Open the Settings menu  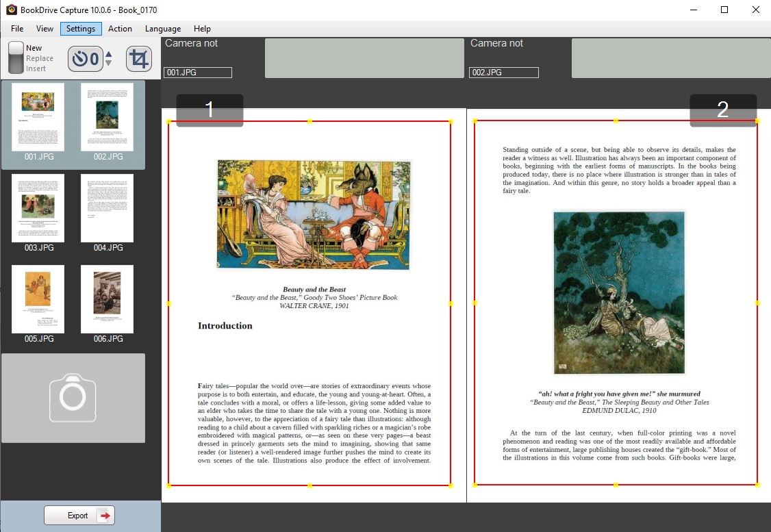click(x=81, y=29)
